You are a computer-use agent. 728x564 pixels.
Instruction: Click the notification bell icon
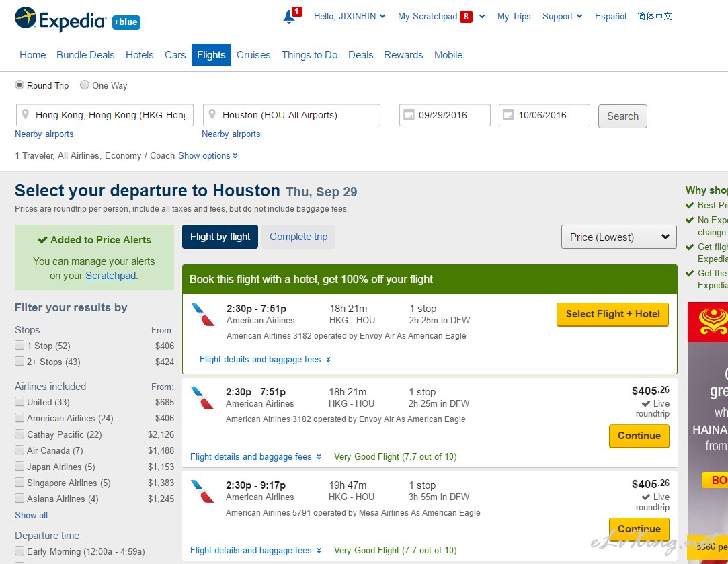[289, 17]
